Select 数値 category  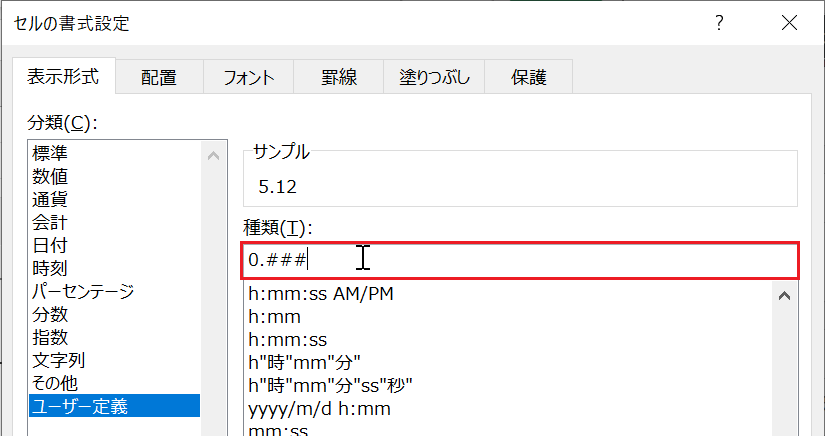[50, 176]
